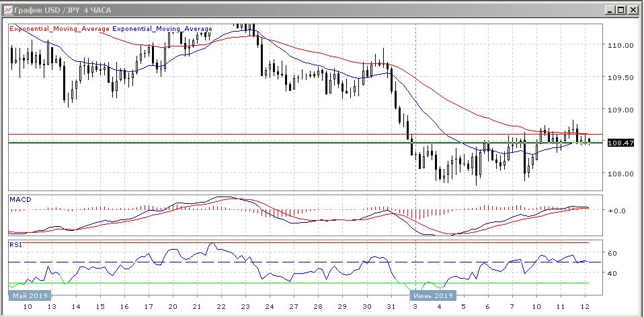
Task: Click the blue Exponential_Moving_Average legend label
Action: pos(162,29)
